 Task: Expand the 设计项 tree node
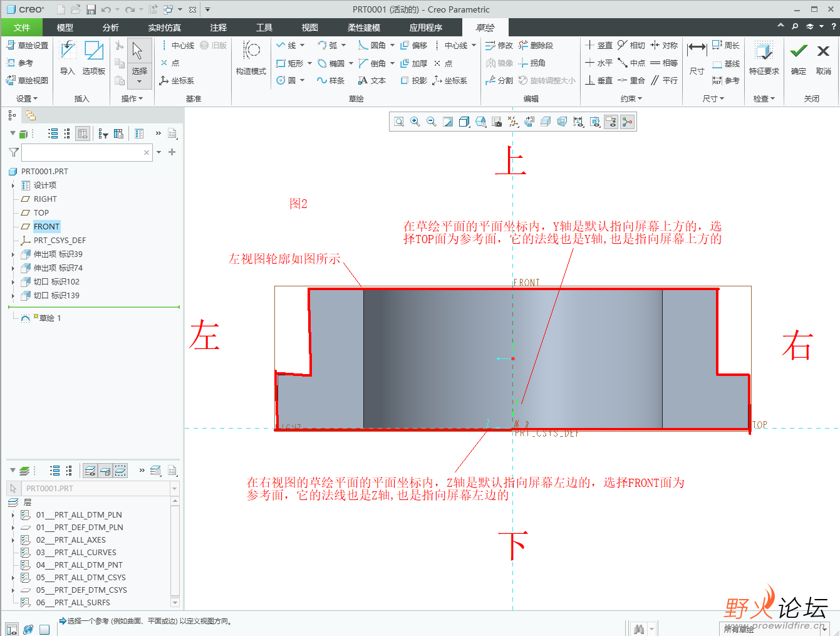click(13, 185)
